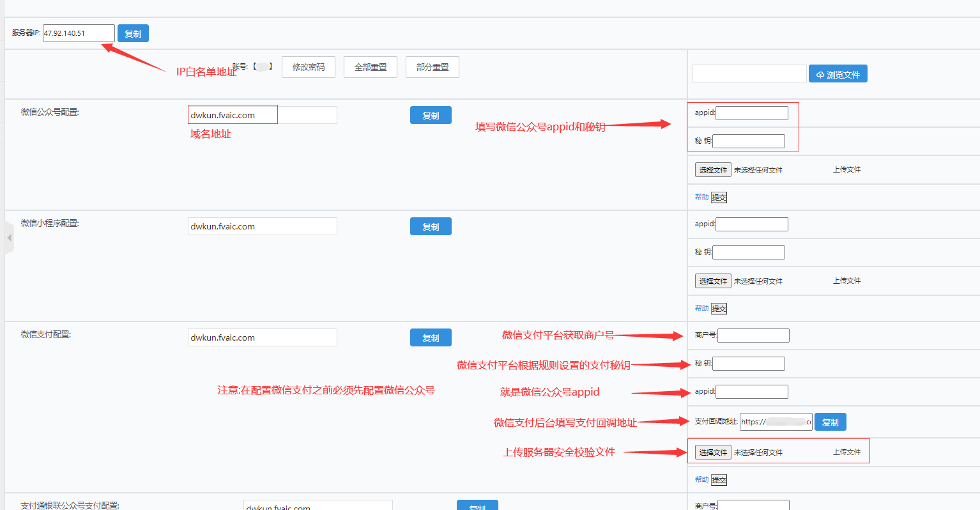Click the 部分重置 button

tap(432, 67)
